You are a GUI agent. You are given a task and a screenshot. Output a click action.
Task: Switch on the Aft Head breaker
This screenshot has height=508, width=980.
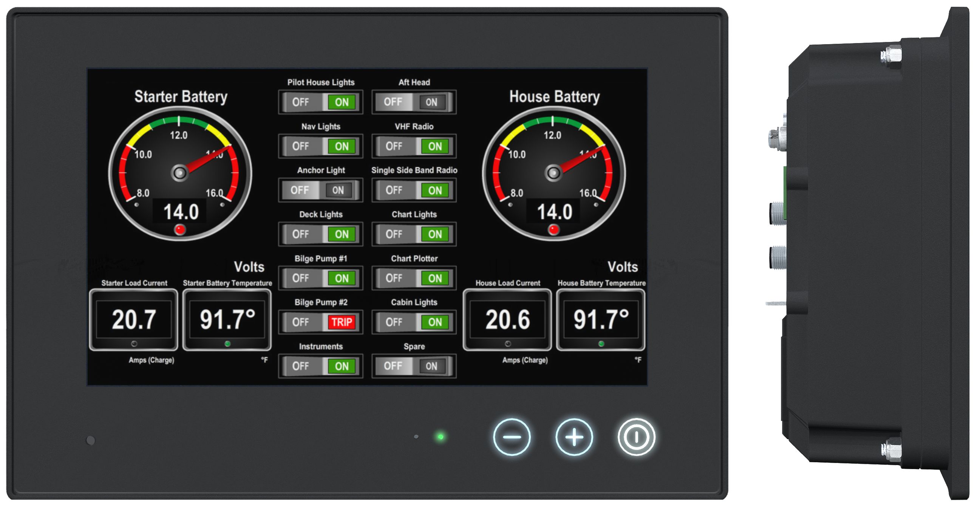click(x=431, y=102)
